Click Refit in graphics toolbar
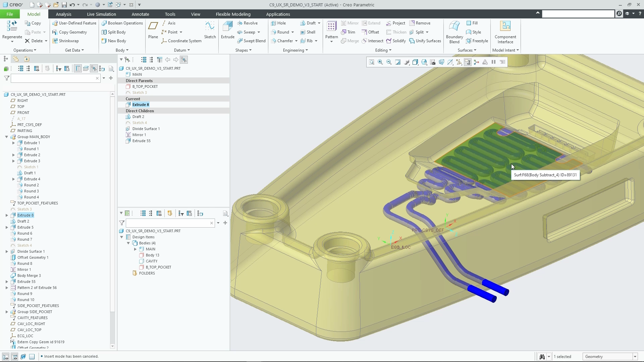644x362 pixels. click(372, 62)
